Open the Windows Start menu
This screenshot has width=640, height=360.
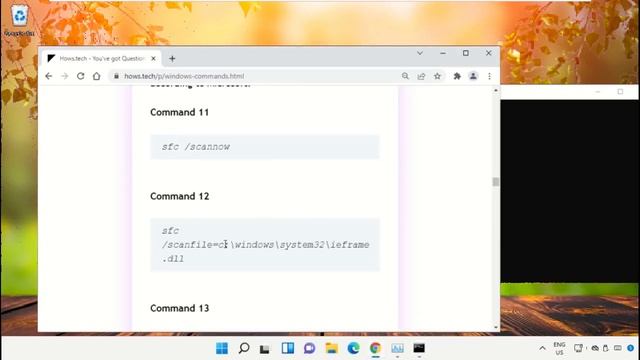coord(222,348)
